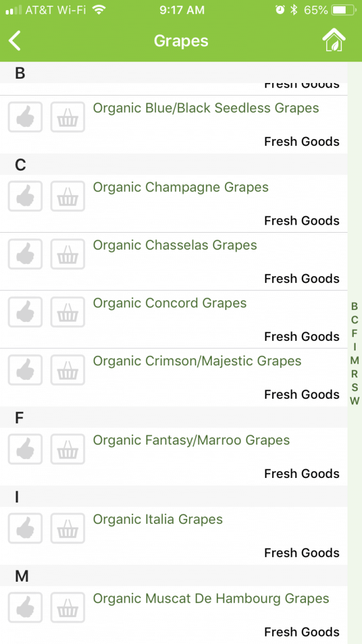
Task: Open Organic Concord Grapes item
Action: 170,303
